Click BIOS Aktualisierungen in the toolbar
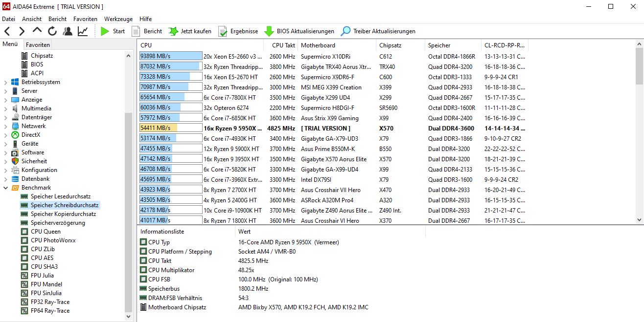This screenshot has width=644, height=322. coord(299,31)
